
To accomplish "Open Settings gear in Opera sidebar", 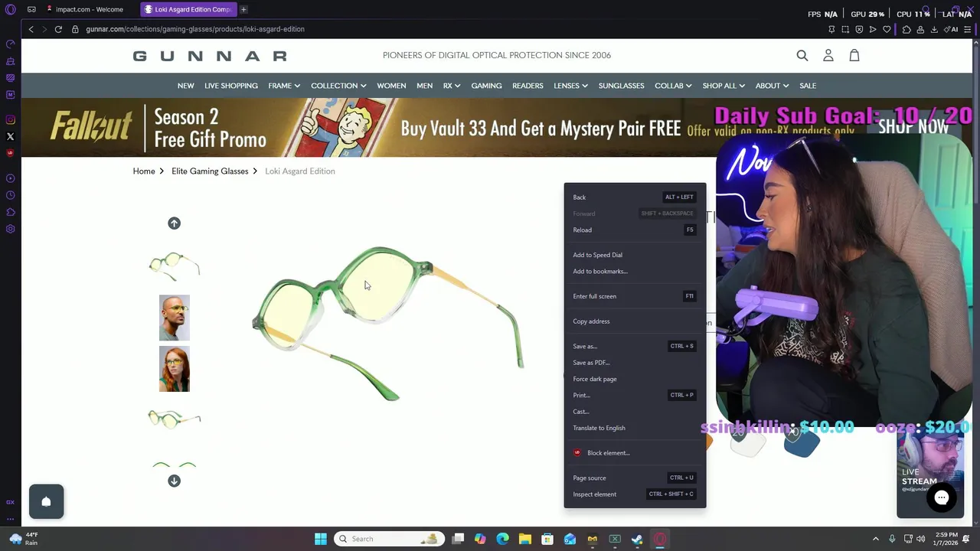I will coord(10,229).
